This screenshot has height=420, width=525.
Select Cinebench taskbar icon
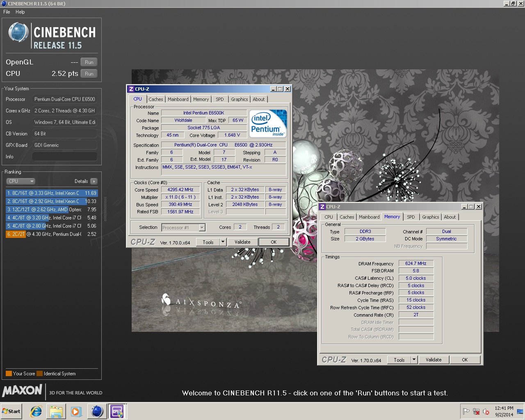click(97, 411)
